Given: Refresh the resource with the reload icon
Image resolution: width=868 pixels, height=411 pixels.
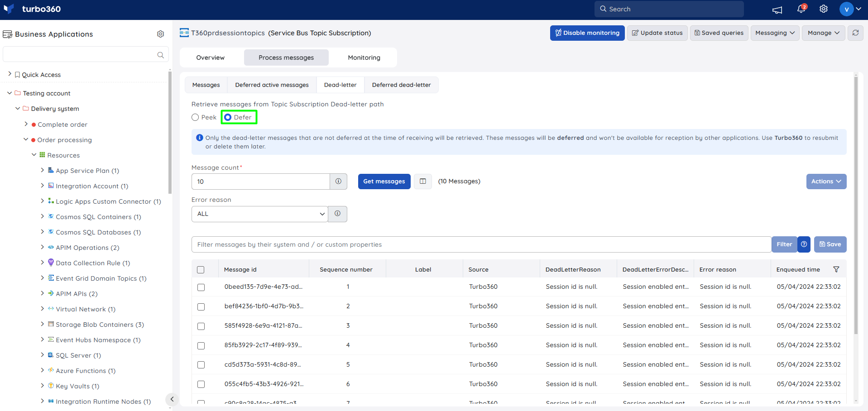Looking at the screenshot, I should 855,33.
